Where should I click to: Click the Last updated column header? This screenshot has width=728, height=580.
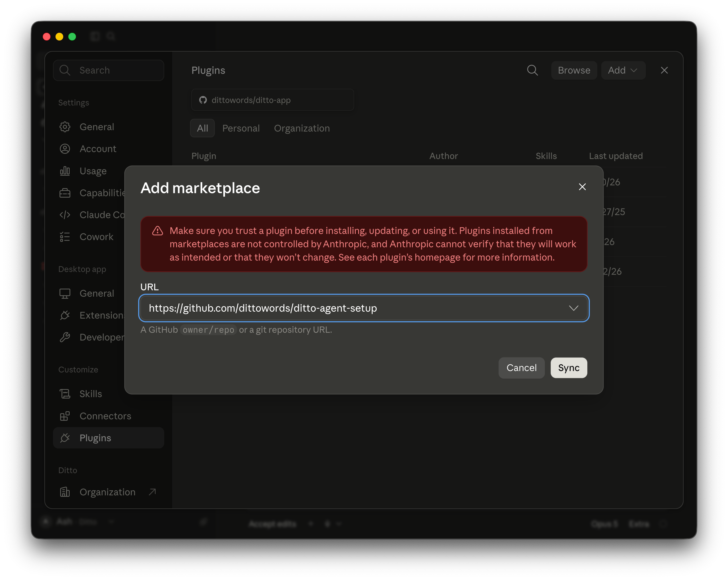click(616, 156)
